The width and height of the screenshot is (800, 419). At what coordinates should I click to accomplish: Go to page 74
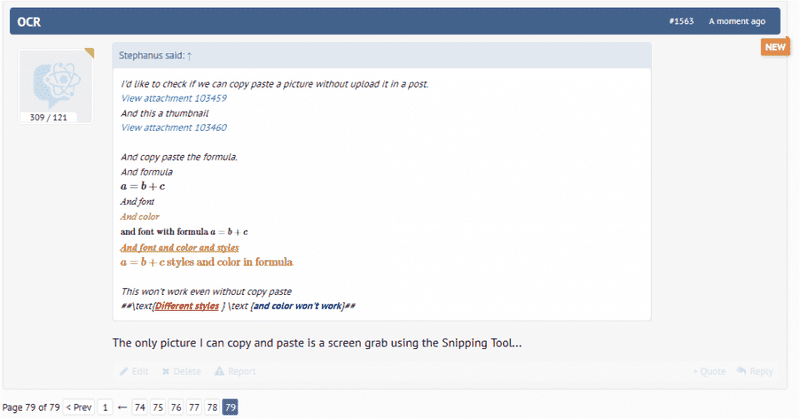(x=140, y=407)
